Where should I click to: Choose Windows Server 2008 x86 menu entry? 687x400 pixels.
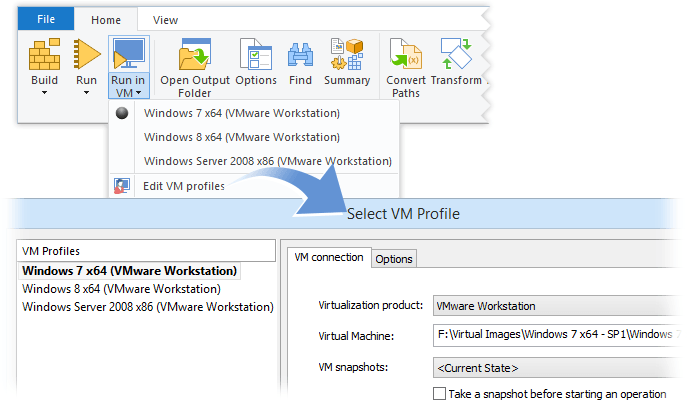(268, 161)
